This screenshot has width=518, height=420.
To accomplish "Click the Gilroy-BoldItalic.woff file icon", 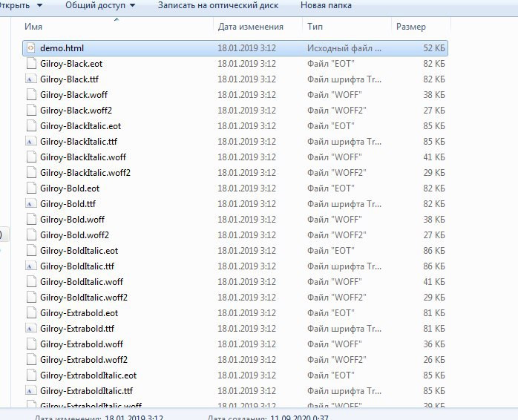I will [31, 282].
